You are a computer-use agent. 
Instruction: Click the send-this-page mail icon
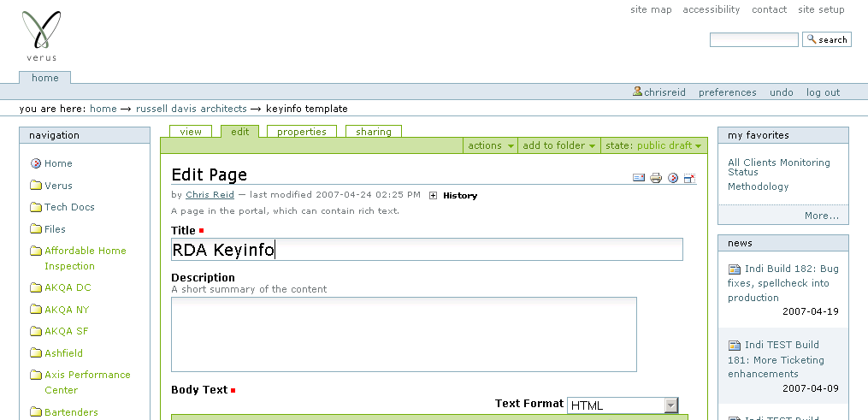[x=638, y=178]
